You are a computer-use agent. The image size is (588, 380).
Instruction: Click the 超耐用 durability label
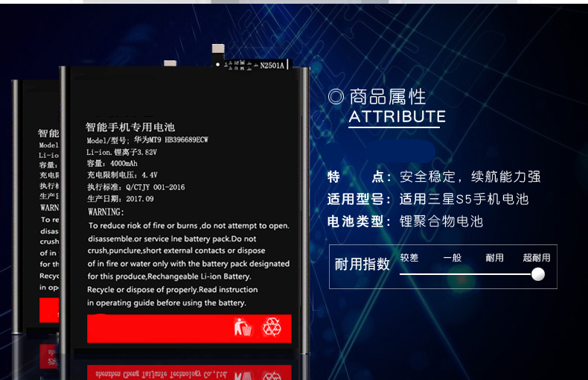[537, 258]
